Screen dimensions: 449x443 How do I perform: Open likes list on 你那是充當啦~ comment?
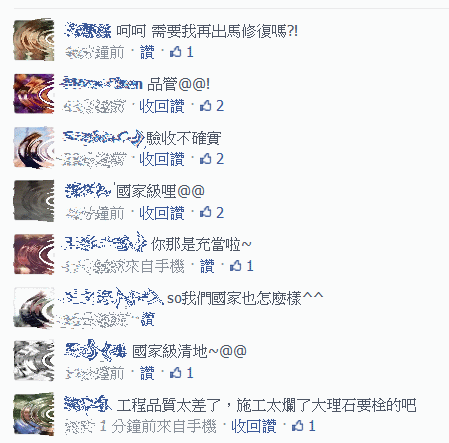(x=242, y=266)
